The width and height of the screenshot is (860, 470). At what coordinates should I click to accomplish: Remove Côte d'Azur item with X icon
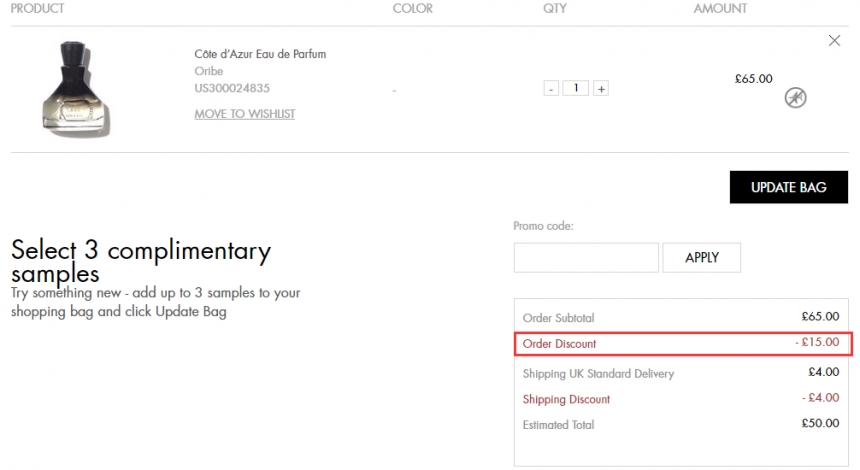[835, 41]
